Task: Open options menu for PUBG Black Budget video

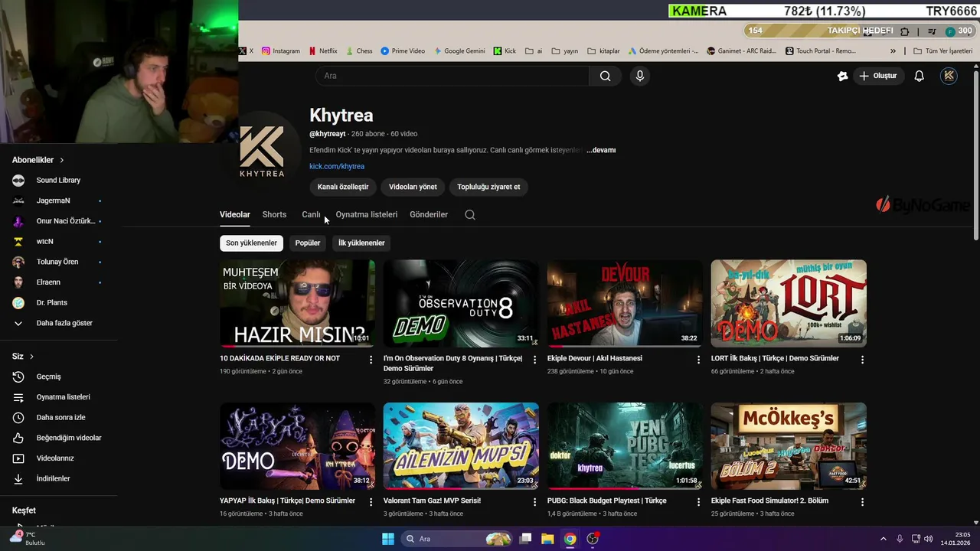Action: [698, 502]
